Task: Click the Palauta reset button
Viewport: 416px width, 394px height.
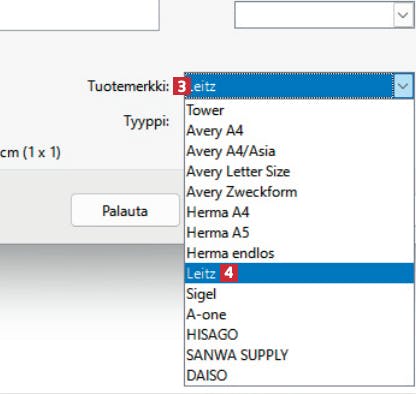Action: tap(125, 211)
